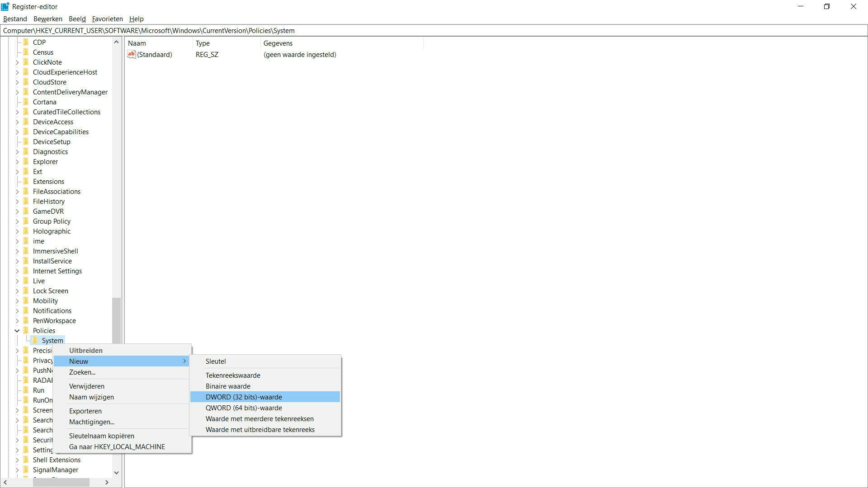This screenshot has height=488, width=868.
Task: Click the tree pane scroll-down arrow
Action: pos(116,473)
